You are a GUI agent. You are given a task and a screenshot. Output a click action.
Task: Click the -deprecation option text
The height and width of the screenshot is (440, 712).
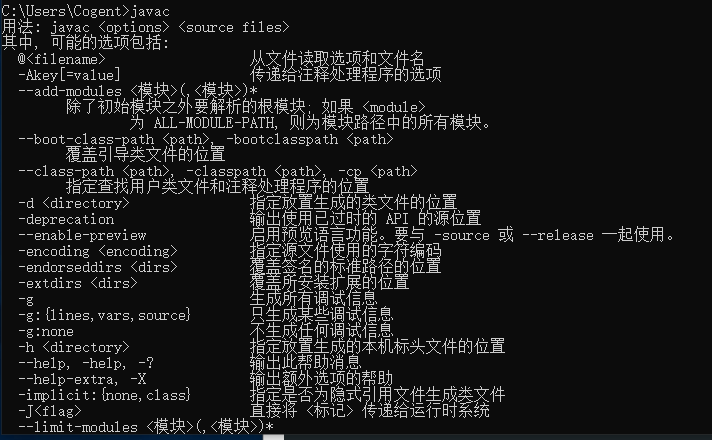tap(66, 219)
